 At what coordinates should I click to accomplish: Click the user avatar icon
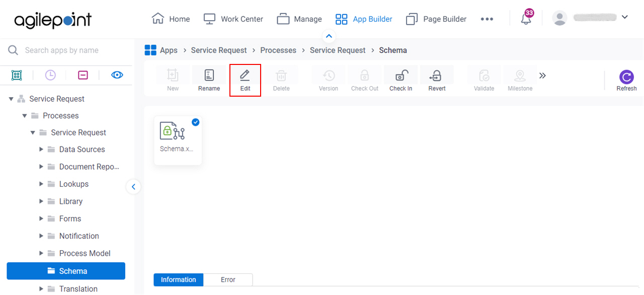[x=559, y=18]
